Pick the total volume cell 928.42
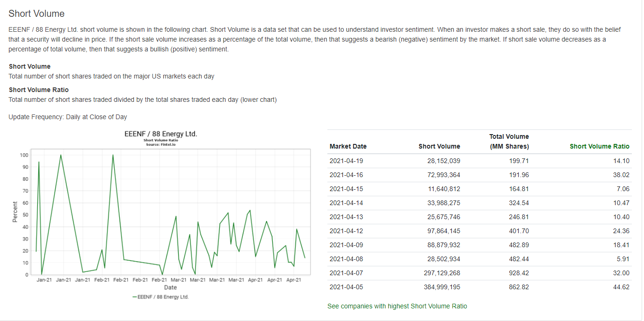Viewport: 644px width, 321px height. coord(519,273)
